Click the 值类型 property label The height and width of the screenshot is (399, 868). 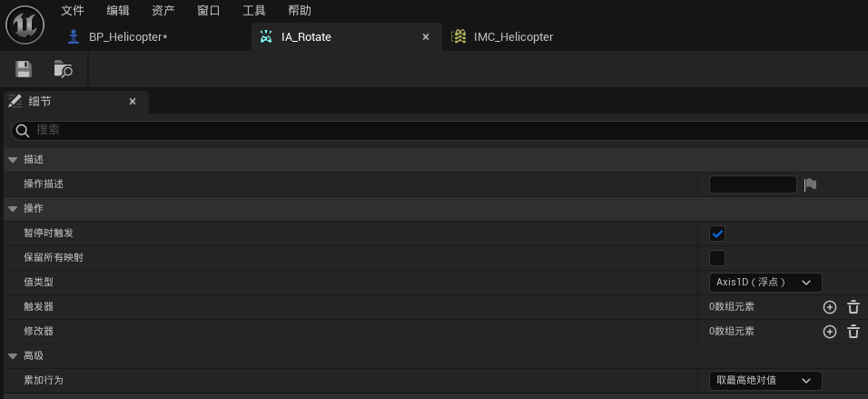[x=39, y=282]
